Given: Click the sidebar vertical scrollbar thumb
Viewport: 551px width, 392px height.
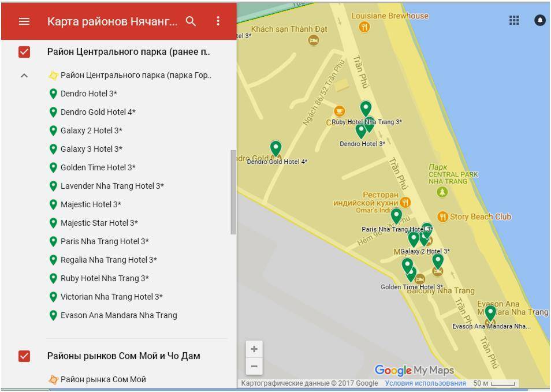Looking at the screenshot, I should tap(233, 192).
